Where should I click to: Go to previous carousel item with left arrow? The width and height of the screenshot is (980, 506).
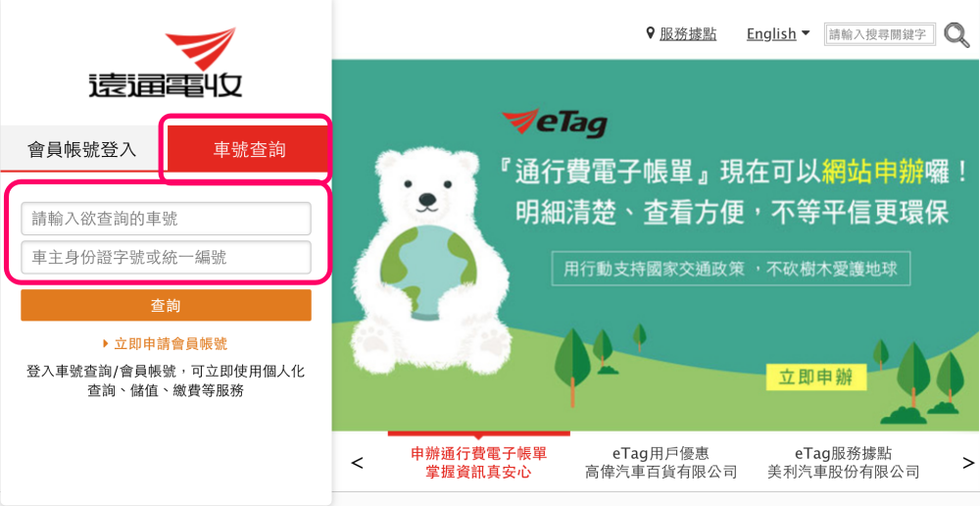tap(358, 464)
